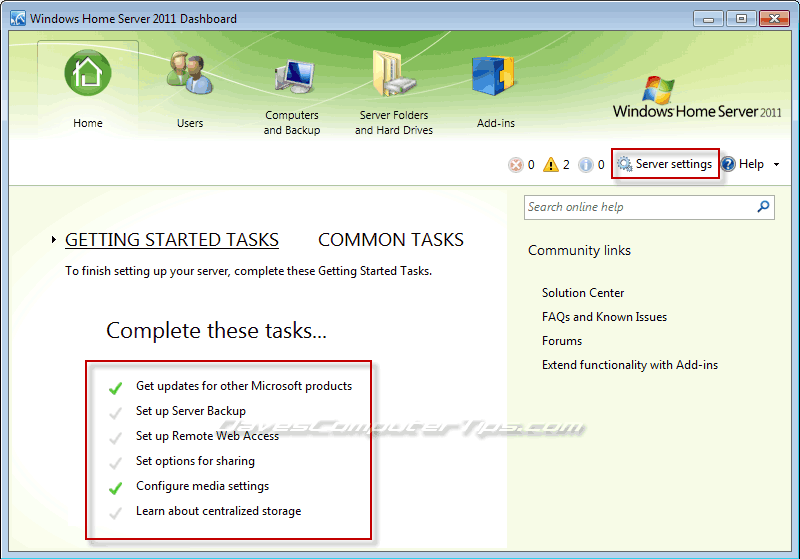Click green checkmark beside Get updates task
800x559 pixels.
115,388
